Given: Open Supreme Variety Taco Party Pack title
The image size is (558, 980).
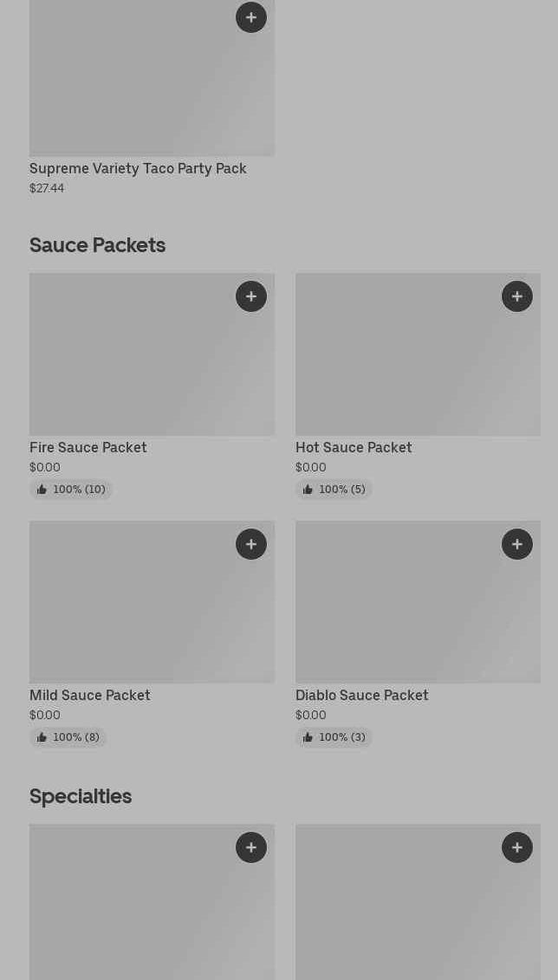Looking at the screenshot, I should [x=138, y=169].
